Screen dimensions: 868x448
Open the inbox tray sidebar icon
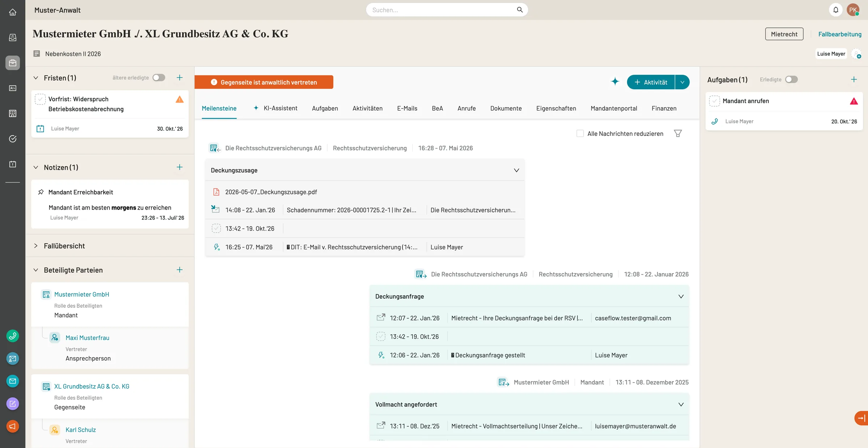[13, 38]
